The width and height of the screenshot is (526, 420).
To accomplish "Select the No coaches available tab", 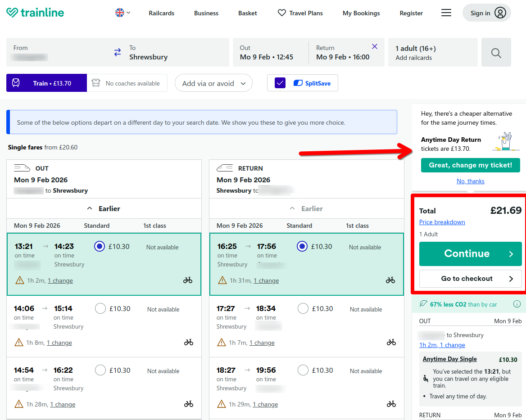I will [127, 83].
